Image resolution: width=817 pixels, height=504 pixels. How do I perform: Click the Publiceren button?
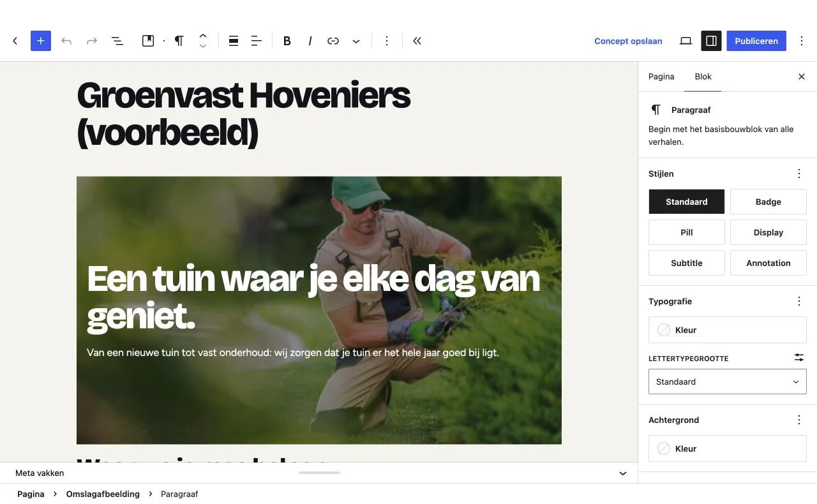756,41
